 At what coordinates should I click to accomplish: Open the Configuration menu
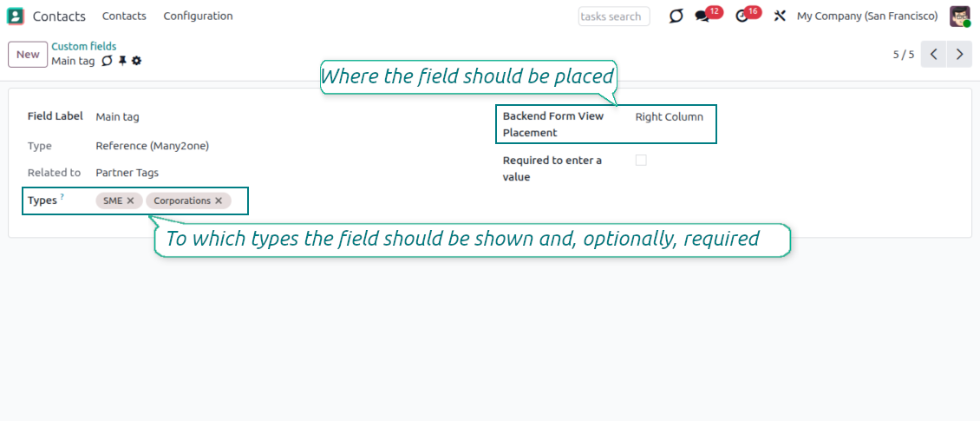[x=198, y=16]
